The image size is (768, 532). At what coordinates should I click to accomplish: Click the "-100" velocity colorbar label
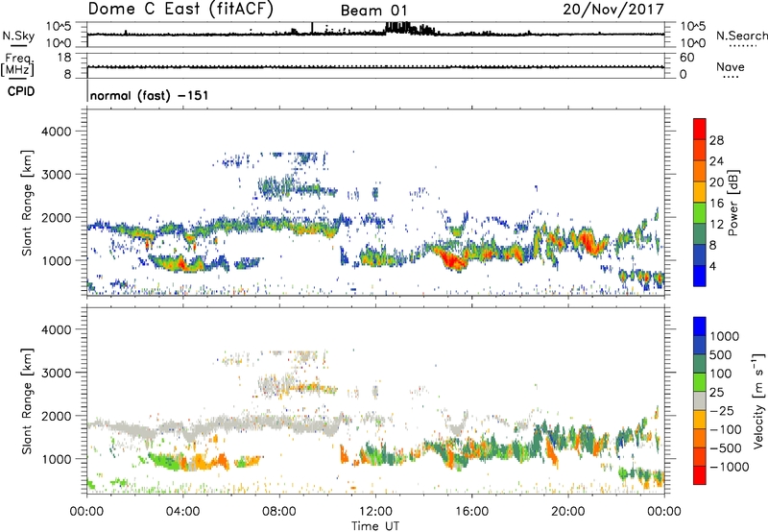[726, 429]
